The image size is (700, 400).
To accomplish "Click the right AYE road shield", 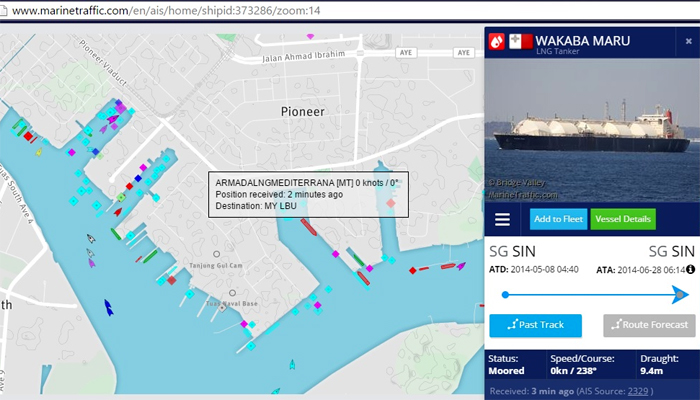I will [464, 53].
